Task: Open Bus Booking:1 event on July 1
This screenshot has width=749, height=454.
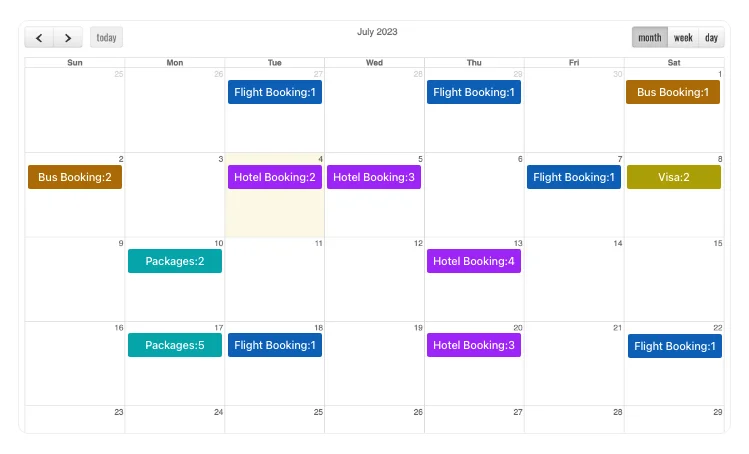Action: [x=673, y=93]
